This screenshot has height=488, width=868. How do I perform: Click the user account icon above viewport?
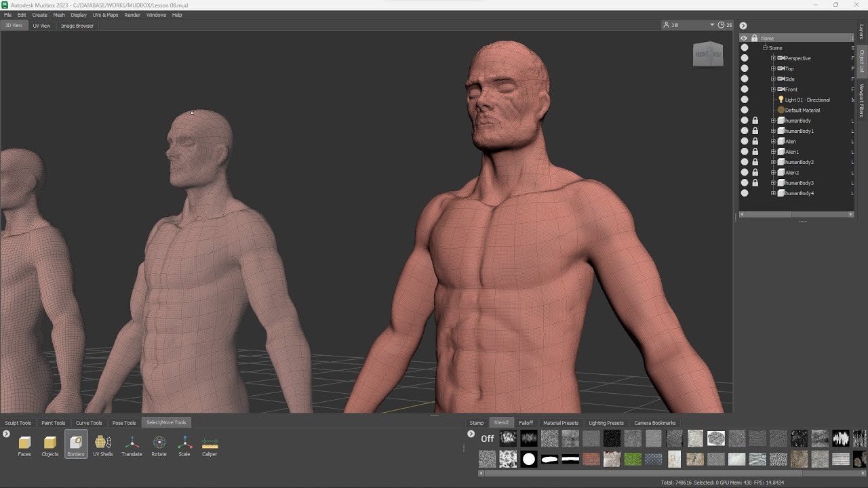[667, 25]
